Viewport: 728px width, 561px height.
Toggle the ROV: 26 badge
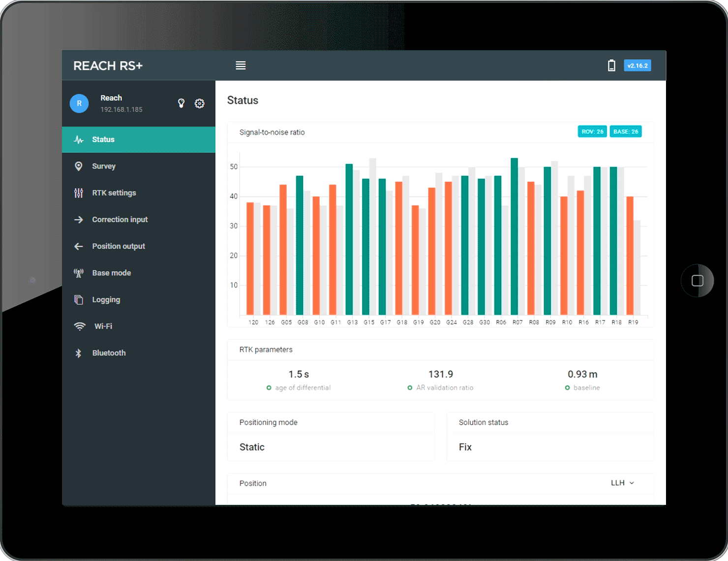592,131
